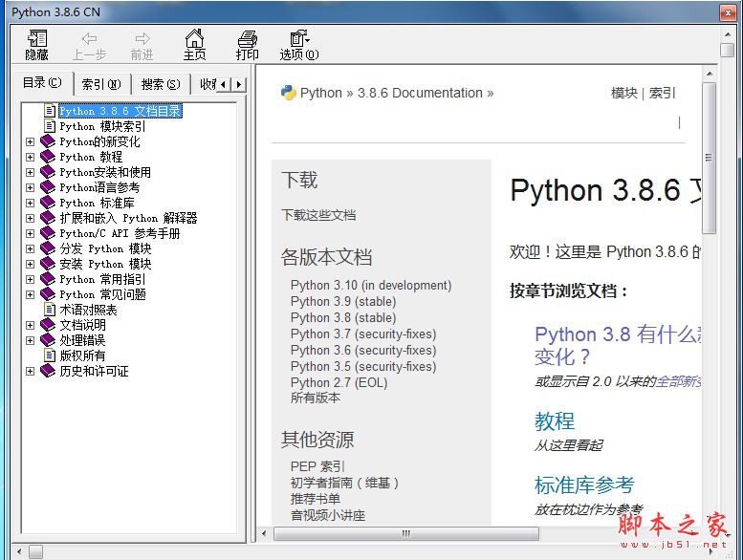Go to Home (主页) icon
This screenshot has height=560, width=743.
(194, 38)
